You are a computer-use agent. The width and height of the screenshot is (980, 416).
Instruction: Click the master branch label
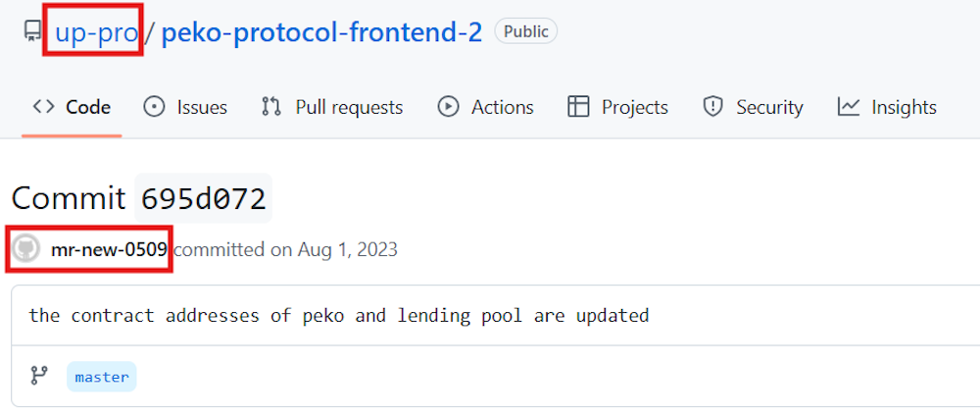[102, 377]
